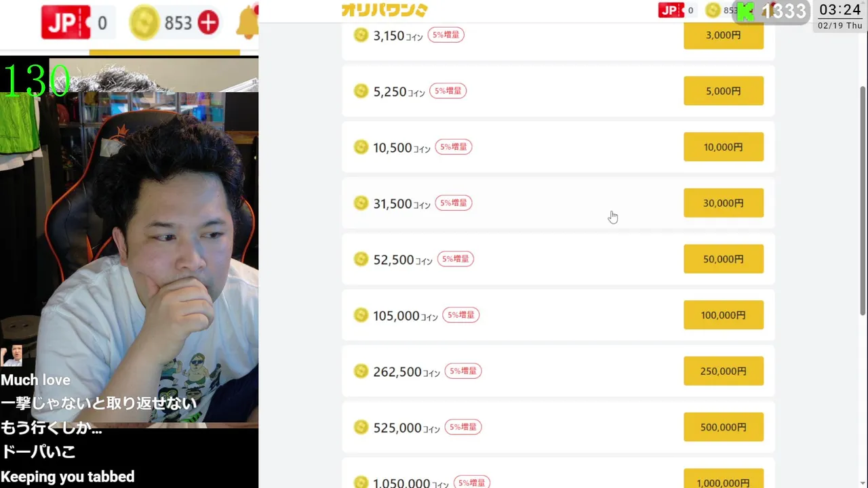Open the notification bell icon

pyautogui.click(x=248, y=23)
